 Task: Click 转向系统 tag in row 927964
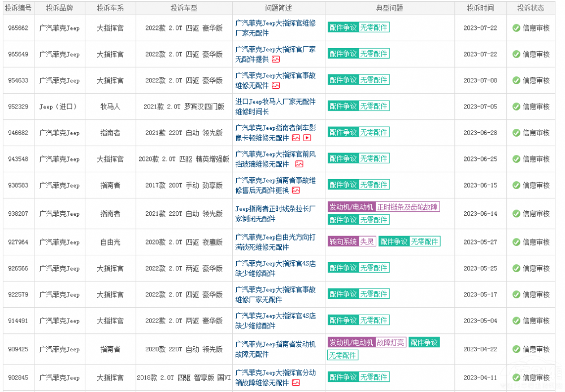click(343, 241)
